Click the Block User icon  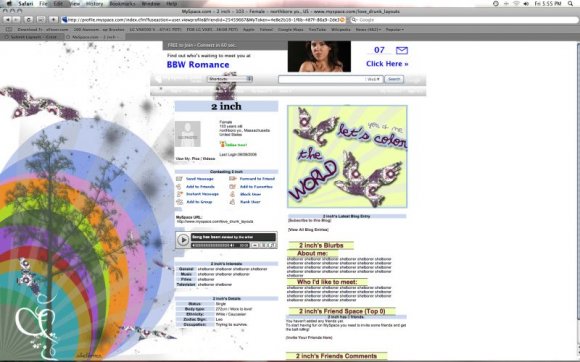click(x=233, y=194)
